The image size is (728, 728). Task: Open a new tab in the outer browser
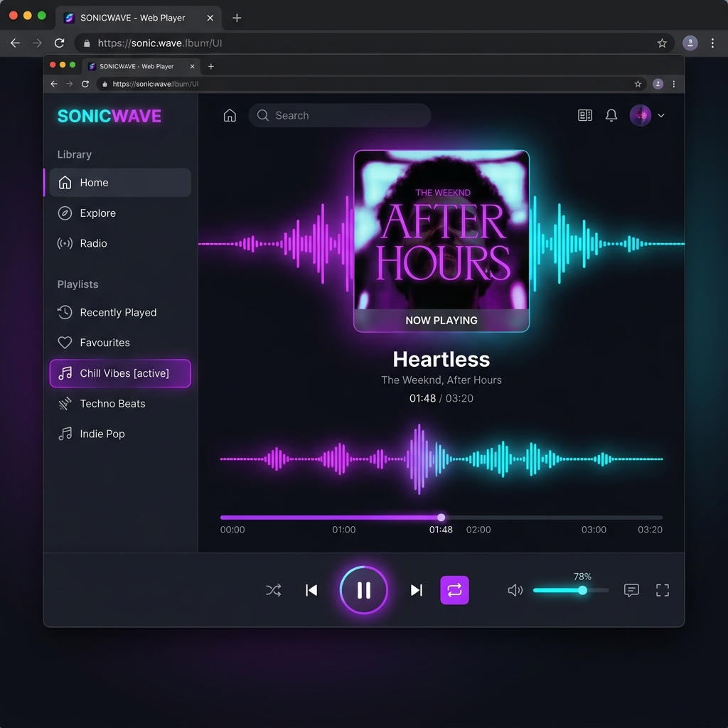(237, 18)
